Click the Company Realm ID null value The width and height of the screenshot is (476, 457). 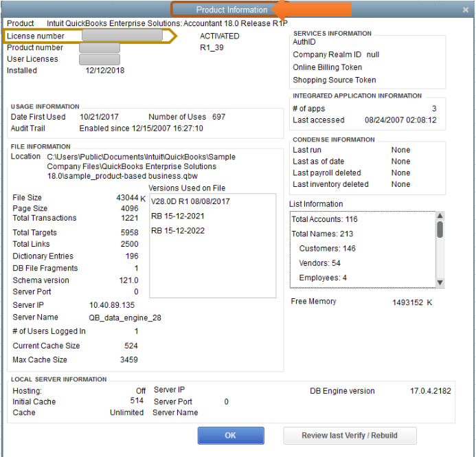373,54
